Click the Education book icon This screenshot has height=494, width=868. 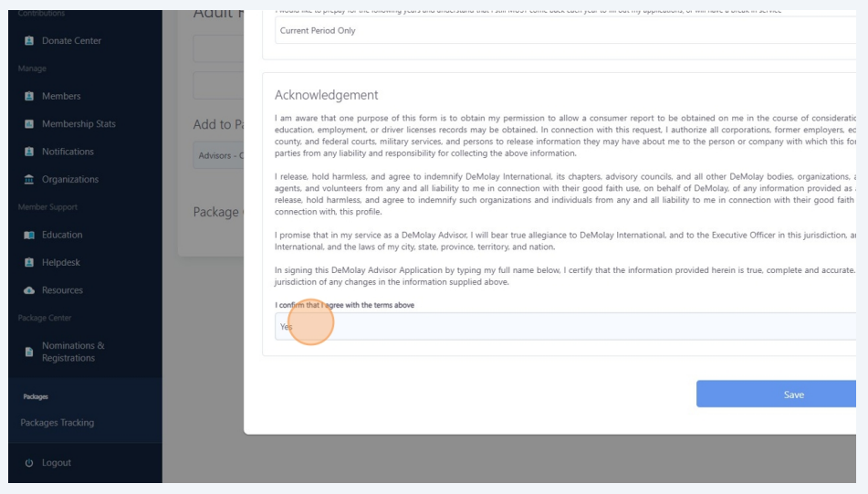pyautogui.click(x=29, y=235)
